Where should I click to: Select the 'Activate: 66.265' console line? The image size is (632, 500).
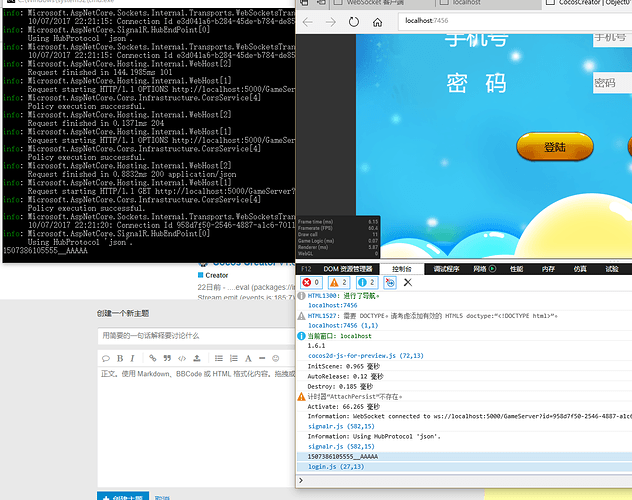(343, 407)
